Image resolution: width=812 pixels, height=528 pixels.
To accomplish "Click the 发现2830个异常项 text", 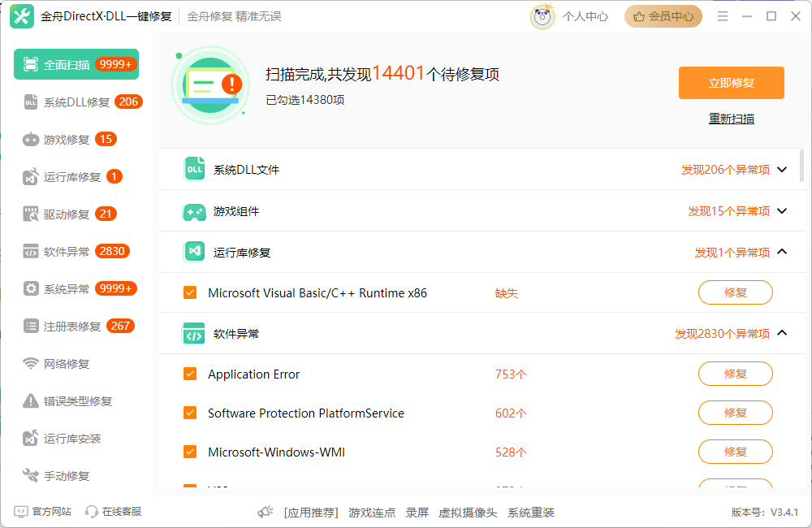I will (x=723, y=334).
